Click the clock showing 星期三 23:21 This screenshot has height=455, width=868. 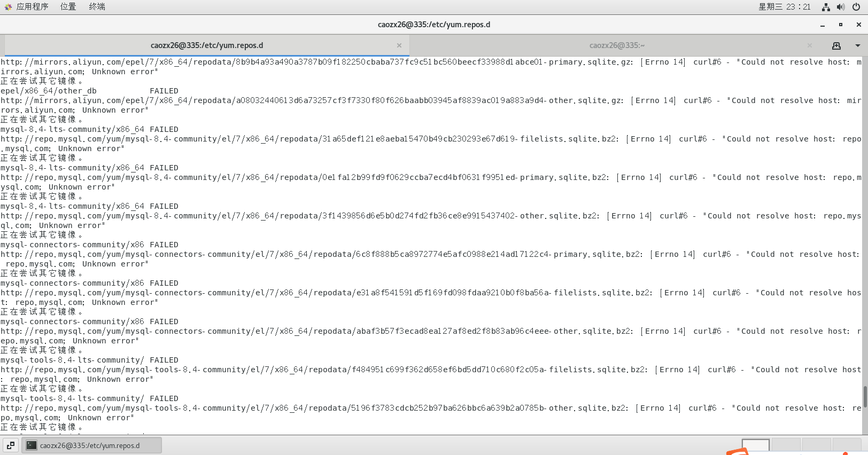784,7
